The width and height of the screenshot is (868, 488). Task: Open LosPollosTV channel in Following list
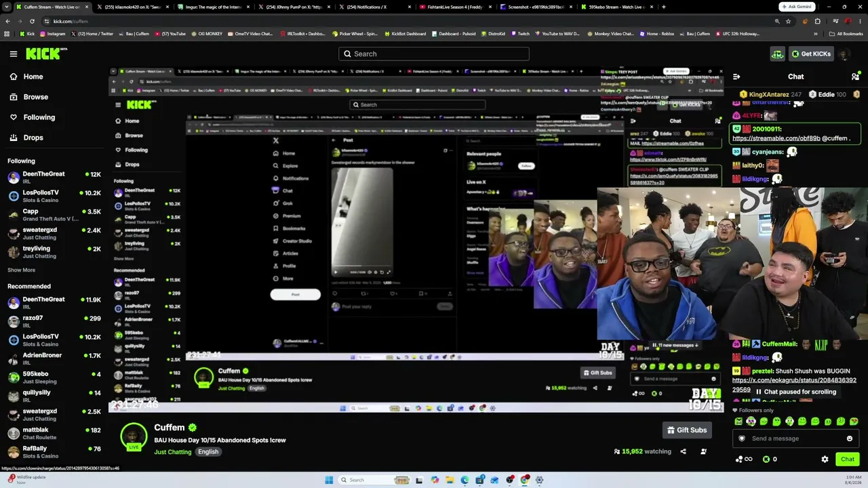pyautogui.click(x=54, y=196)
